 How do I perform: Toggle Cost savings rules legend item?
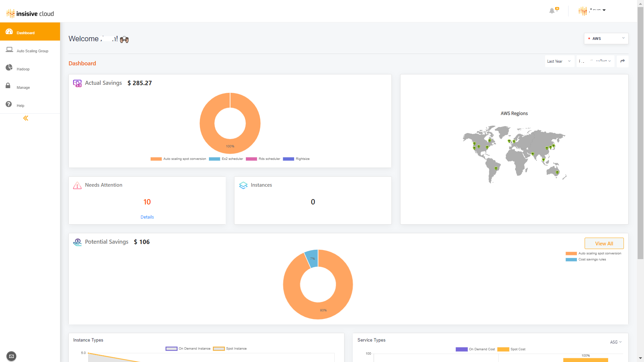pos(592,259)
